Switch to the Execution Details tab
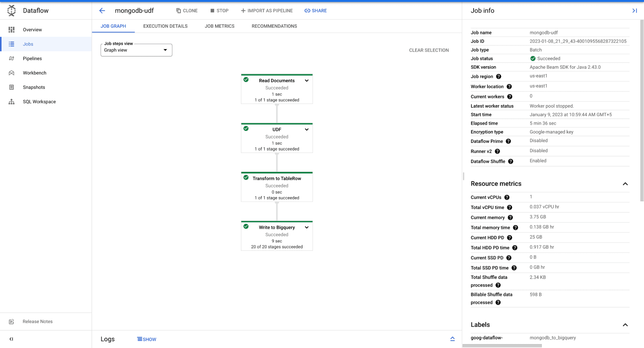The height and width of the screenshot is (348, 644). [165, 26]
